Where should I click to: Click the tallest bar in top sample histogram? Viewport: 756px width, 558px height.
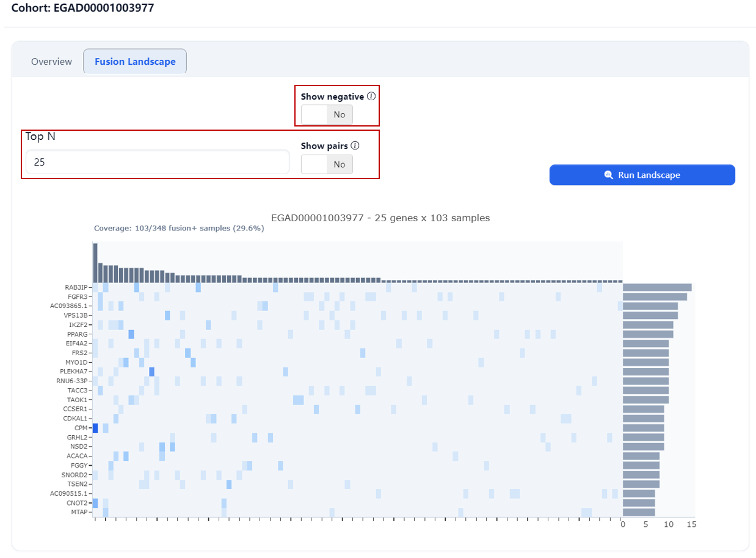click(x=95, y=263)
